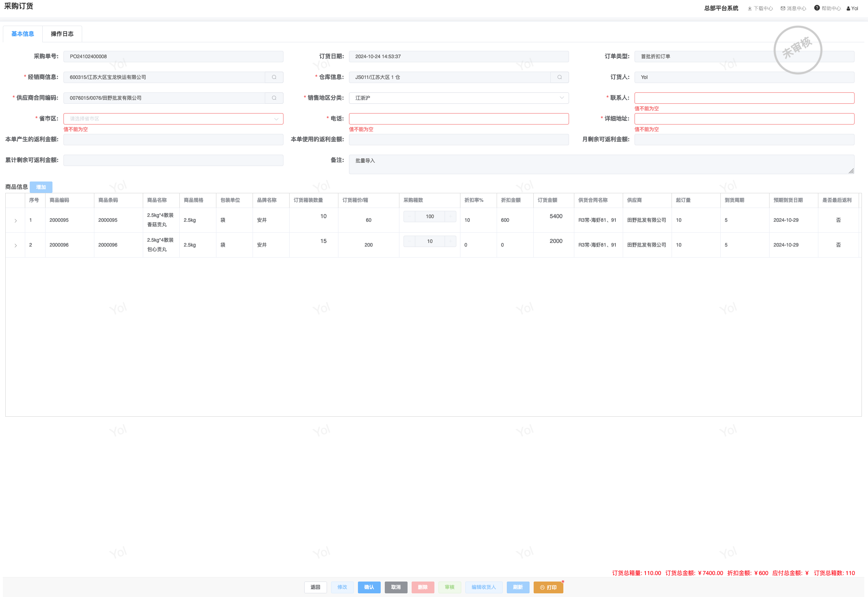Click the search icon in the 供应商合同编码 field
868x597 pixels.
(274, 98)
